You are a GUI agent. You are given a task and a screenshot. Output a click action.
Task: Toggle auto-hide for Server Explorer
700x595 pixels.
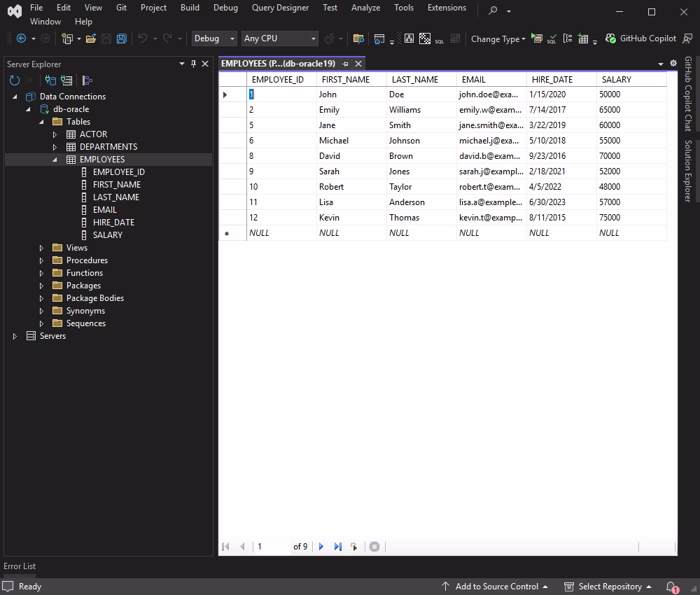click(x=192, y=64)
